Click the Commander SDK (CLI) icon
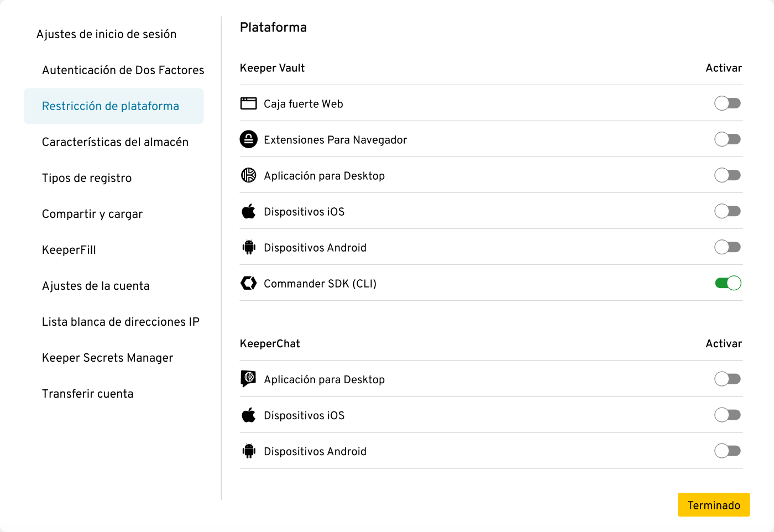Screen dimensions: 774x532 tap(249, 283)
